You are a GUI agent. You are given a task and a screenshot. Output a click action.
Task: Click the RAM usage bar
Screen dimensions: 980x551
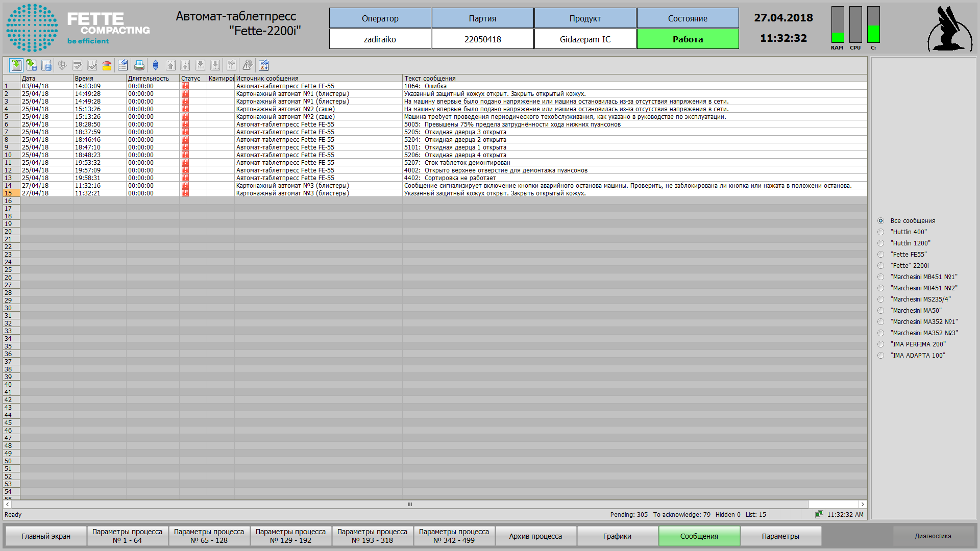click(x=838, y=24)
